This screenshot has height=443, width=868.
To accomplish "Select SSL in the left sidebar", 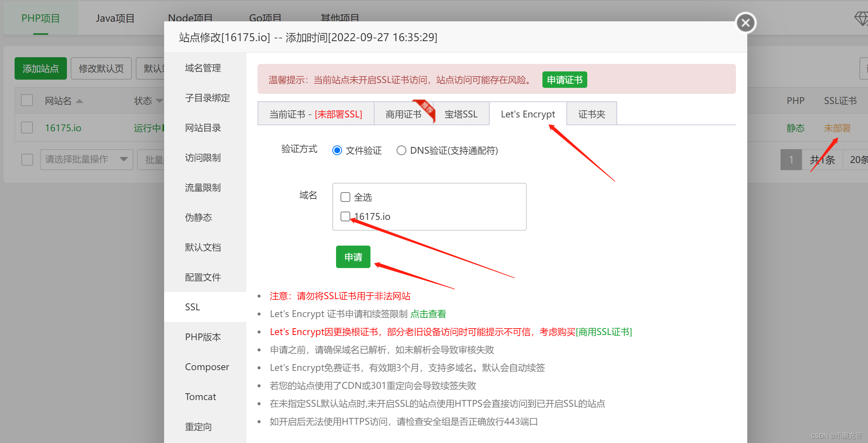I will [x=193, y=307].
